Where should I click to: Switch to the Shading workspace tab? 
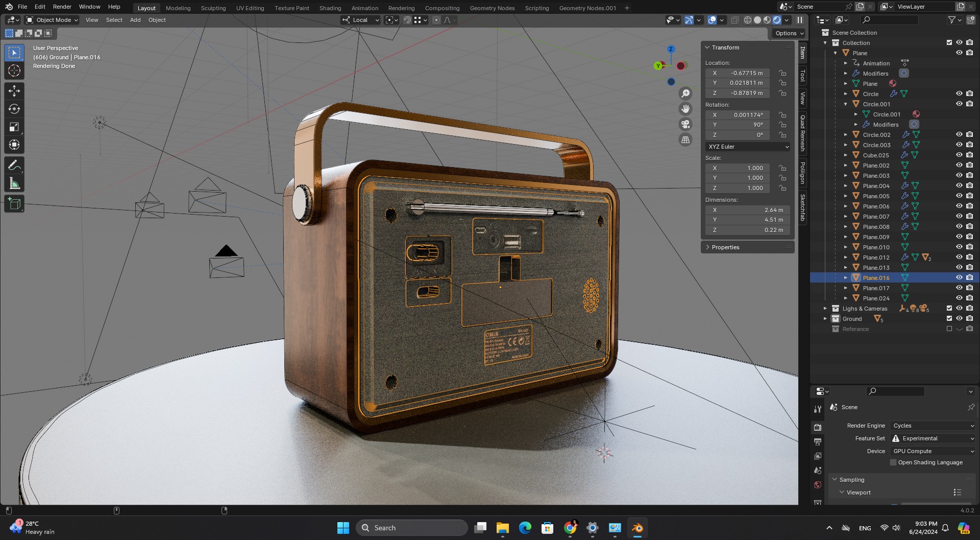(x=330, y=8)
